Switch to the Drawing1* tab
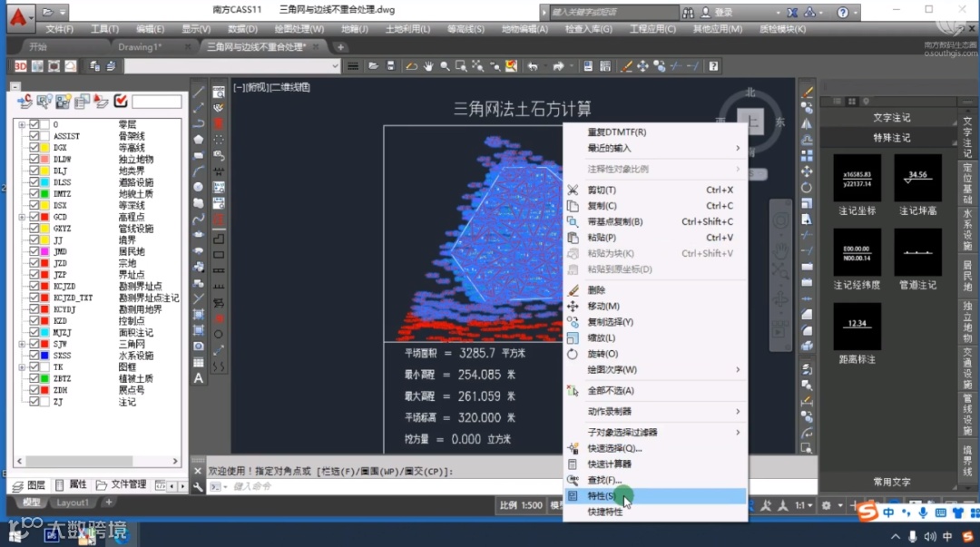The height and width of the screenshot is (547, 980). coord(140,47)
